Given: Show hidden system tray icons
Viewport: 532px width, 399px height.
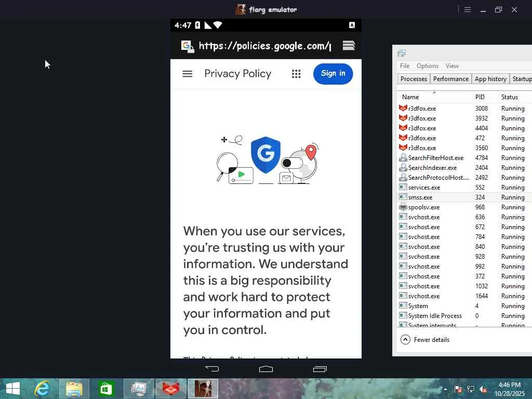Looking at the screenshot, I should click(x=445, y=389).
